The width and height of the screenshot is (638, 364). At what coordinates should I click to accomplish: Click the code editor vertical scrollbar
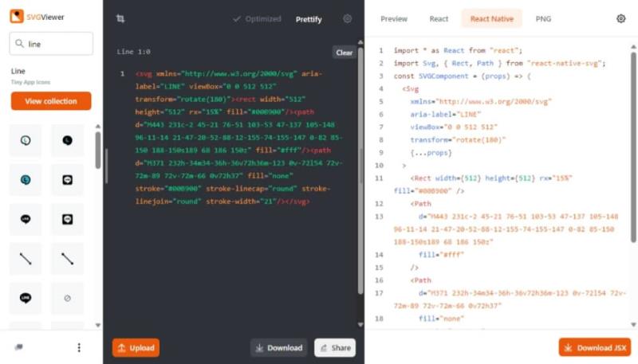click(x=360, y=170)
